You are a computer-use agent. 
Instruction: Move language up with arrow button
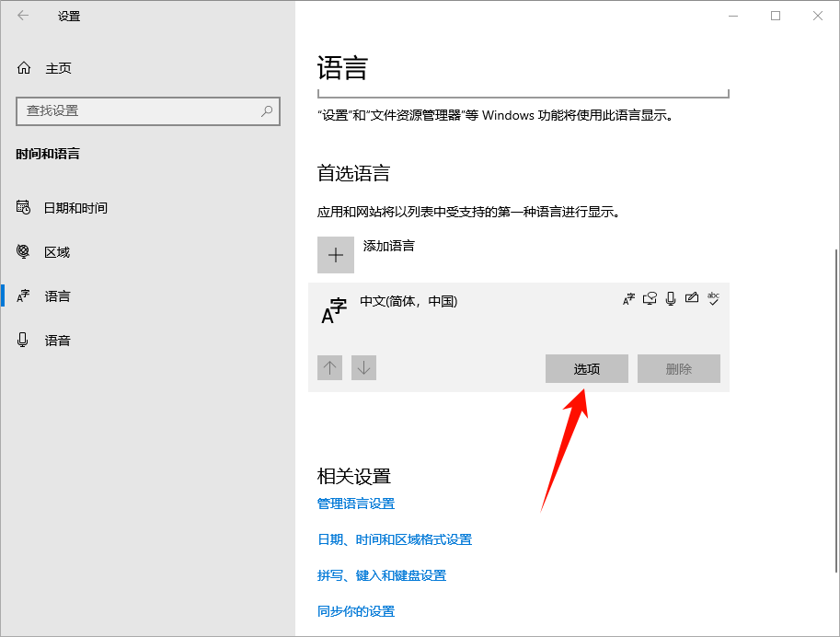click(330, 368)
